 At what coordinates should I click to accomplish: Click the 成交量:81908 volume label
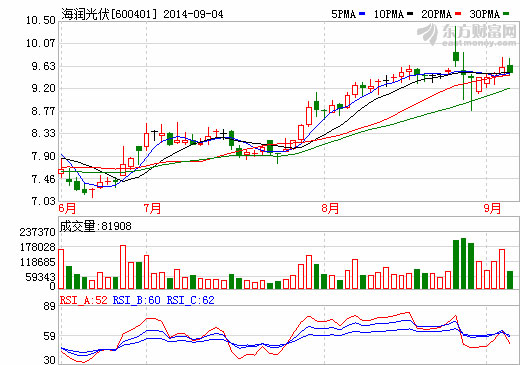click(96, 226)
